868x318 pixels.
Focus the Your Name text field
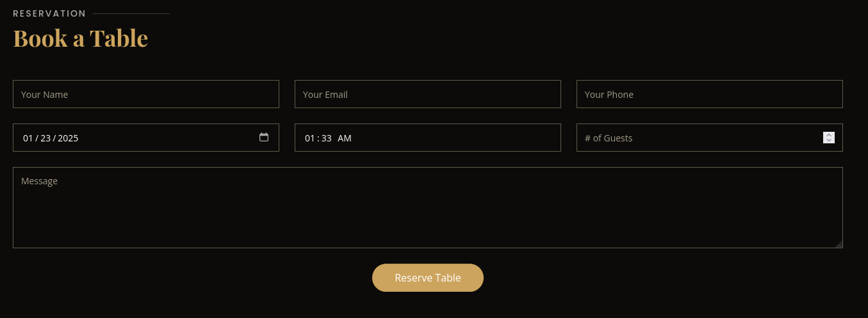tap(146, 94)
